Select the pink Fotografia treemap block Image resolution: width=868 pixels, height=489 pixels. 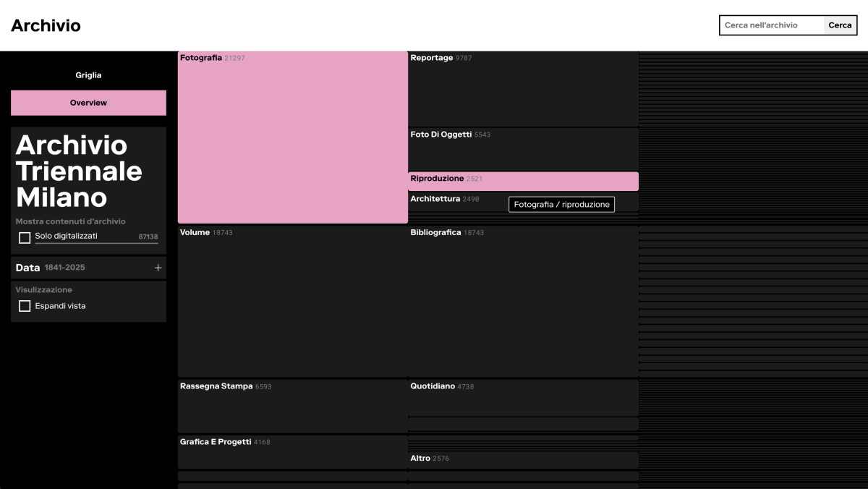pos(292,137)
